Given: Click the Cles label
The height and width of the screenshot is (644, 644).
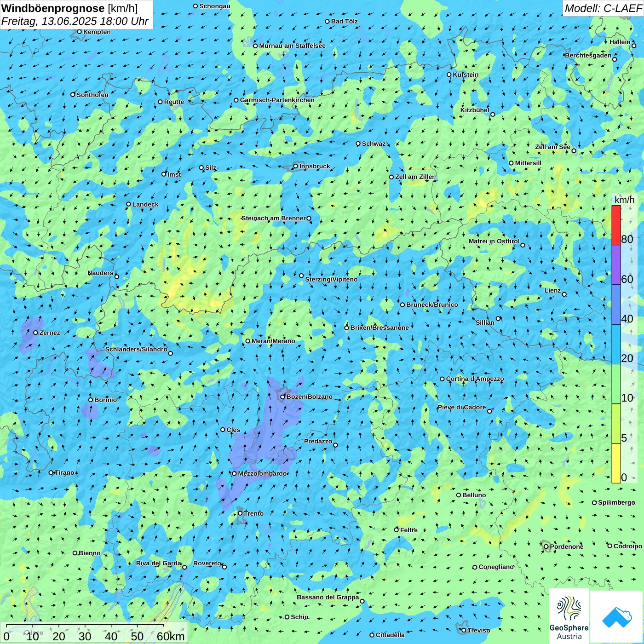Looking at the screenshot, I should tap(233, 430).
